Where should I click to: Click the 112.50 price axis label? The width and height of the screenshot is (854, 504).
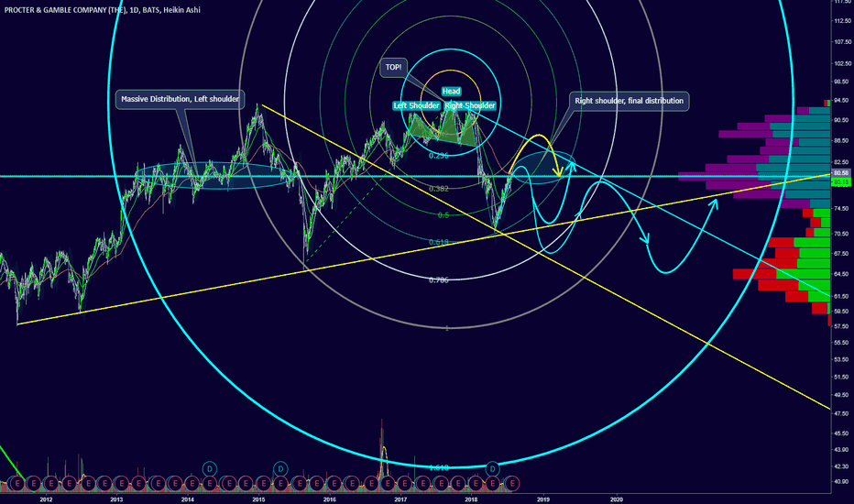click(843, 21)
